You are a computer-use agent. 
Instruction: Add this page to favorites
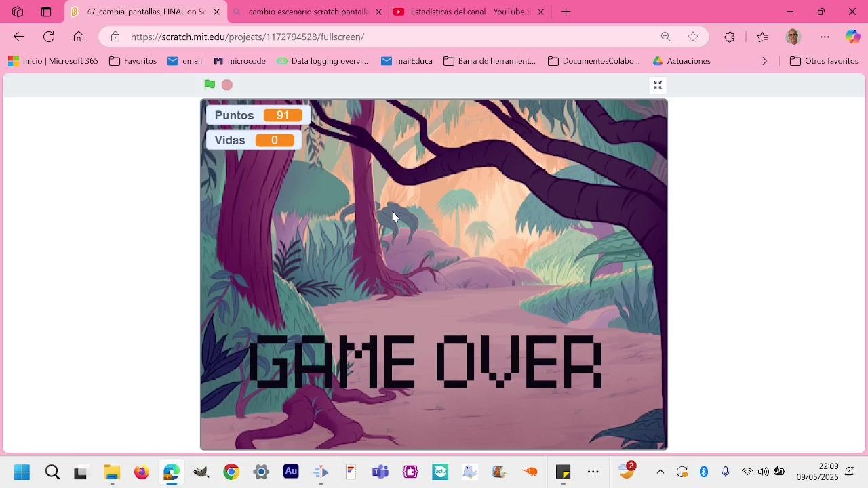pos(693,37)
